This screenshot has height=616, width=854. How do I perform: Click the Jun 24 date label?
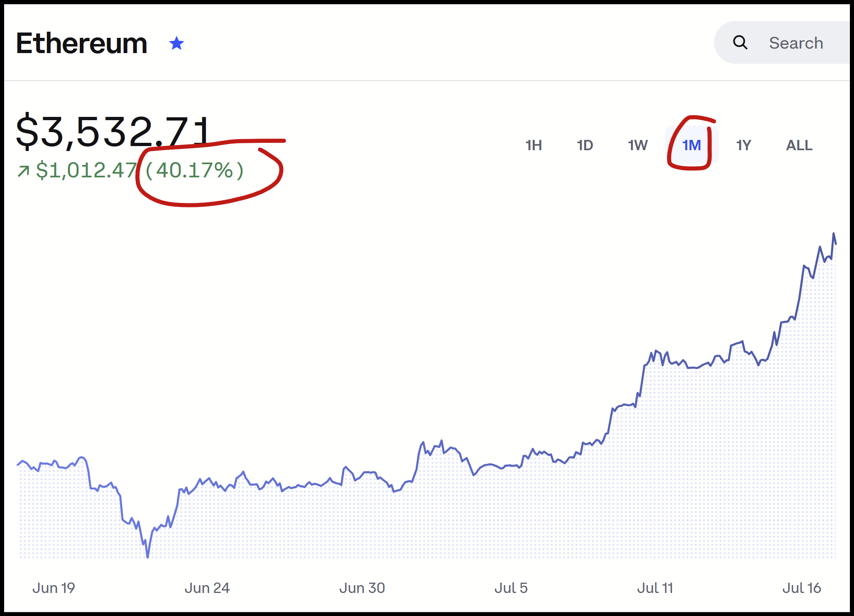tap(207, 588)
